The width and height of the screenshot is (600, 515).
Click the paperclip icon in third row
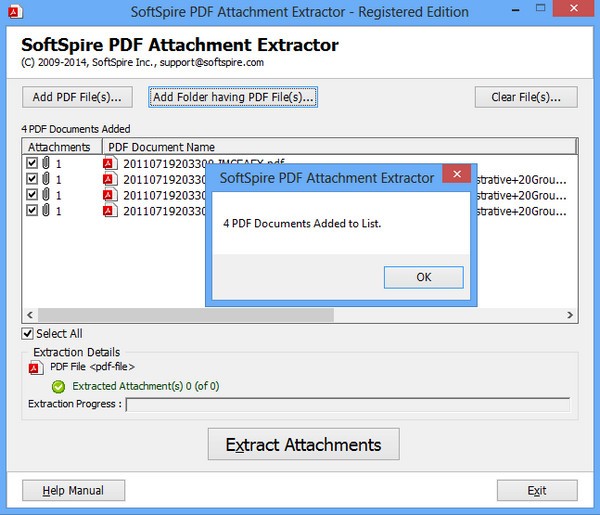coord(46,194)
